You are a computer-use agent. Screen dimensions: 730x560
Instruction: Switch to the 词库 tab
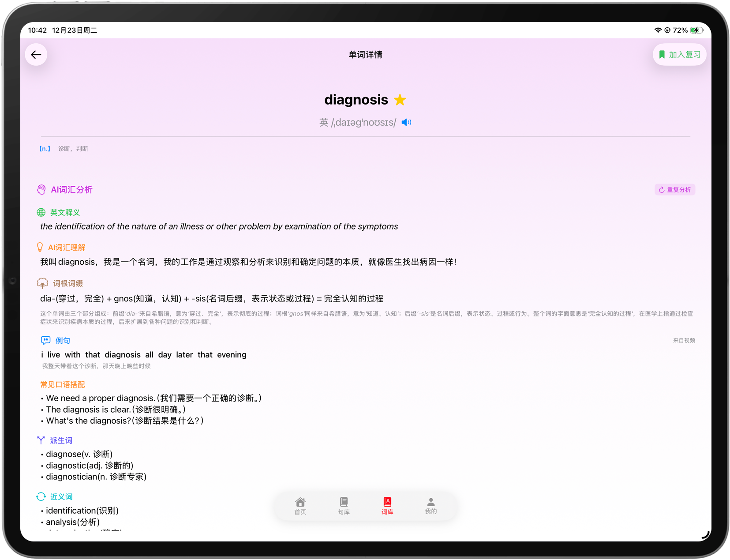coord(387,506)
